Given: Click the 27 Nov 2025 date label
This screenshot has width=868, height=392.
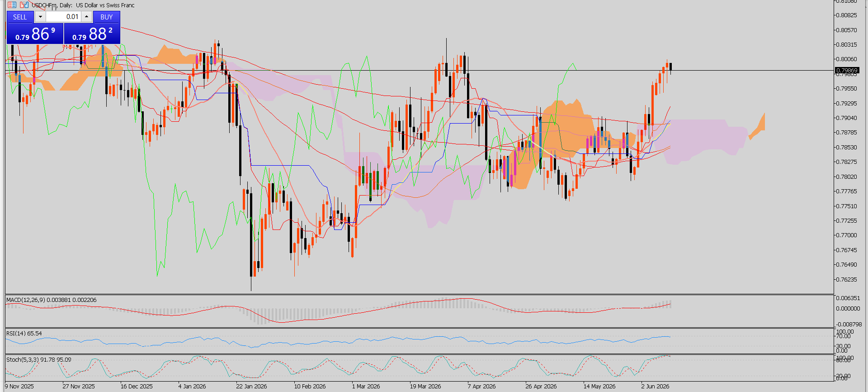Looking at the screenshot, I should click(x=79, y=386).
